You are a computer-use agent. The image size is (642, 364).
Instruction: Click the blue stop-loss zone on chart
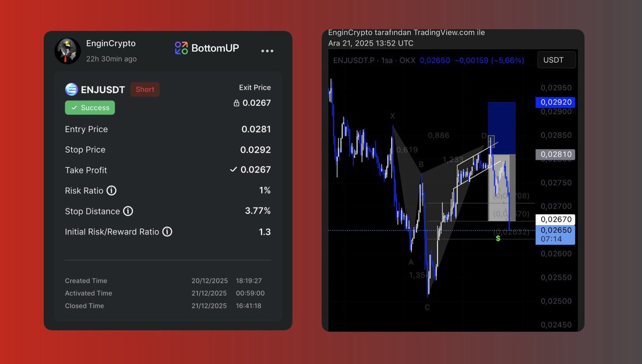[501, 128]
